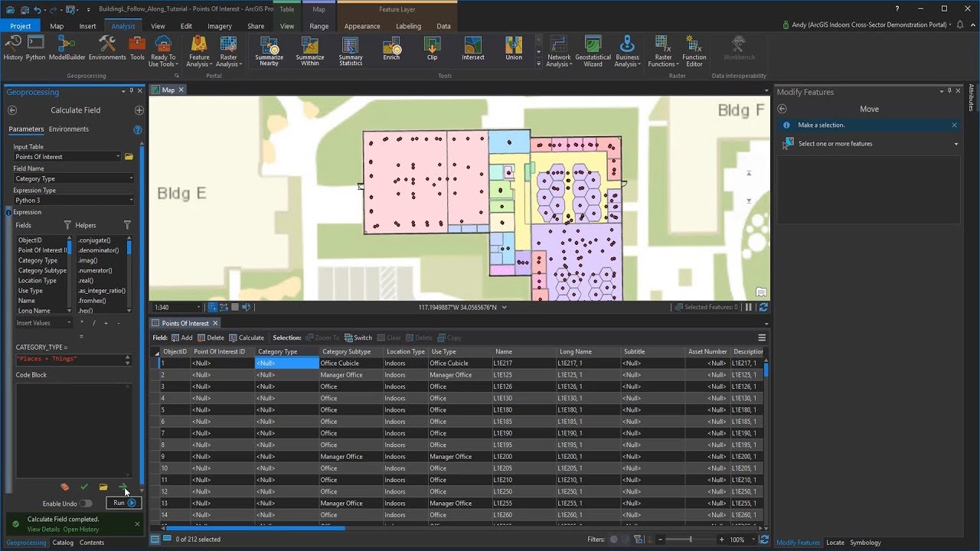Adjust the table zoom slider
Image resolution: width=980 pixels, height=551 pixels.
[690, 540]
